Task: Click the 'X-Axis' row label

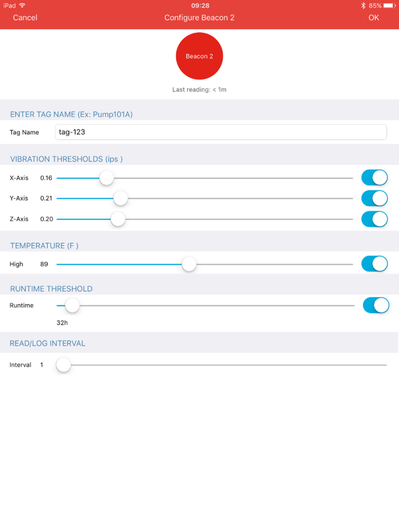Action: coord(19,178)
